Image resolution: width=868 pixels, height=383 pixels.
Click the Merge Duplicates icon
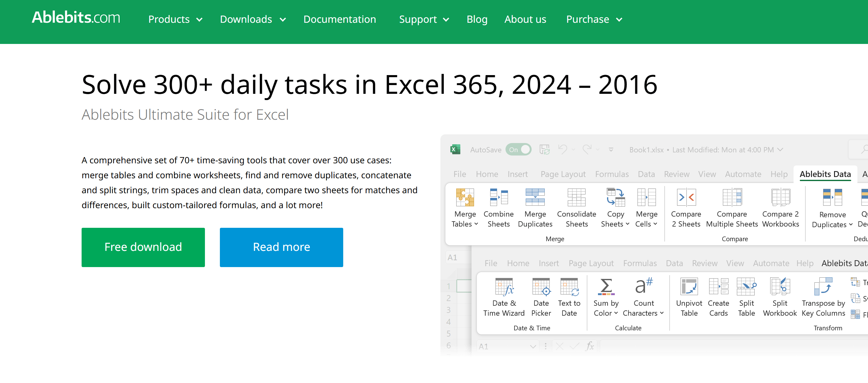click(535, 197)
